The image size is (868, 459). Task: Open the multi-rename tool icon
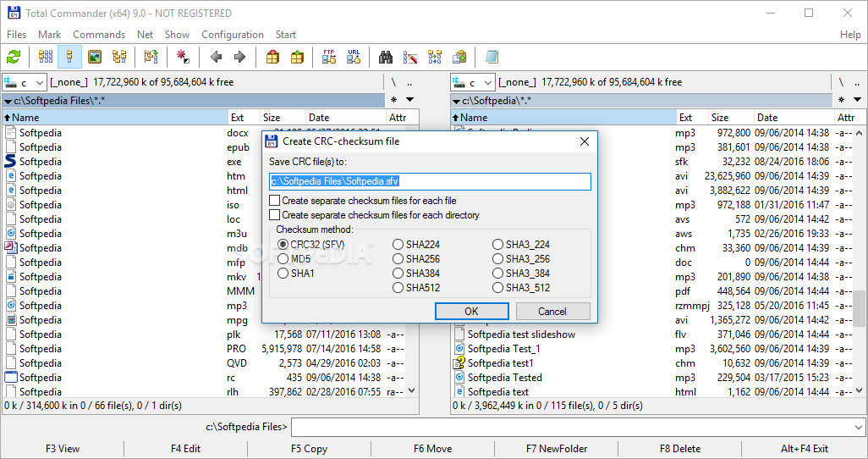click(x=410, y=57)
